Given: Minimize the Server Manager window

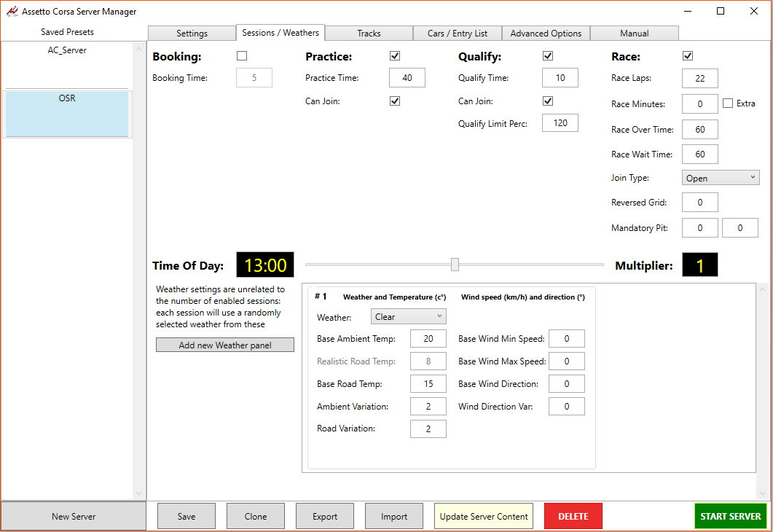Looking at the screenshot, I should coord(687,11).
